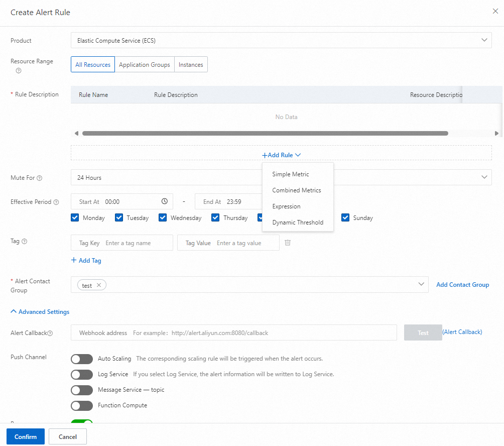Click the Effective Period help icon

pyautogui.click(x=56, y=202)
